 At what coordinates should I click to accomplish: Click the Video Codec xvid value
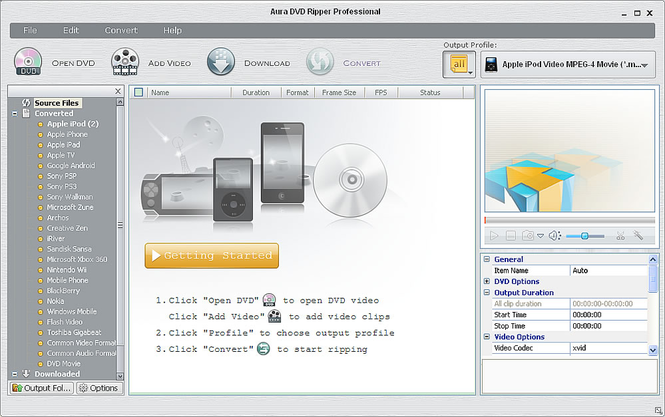609,348
